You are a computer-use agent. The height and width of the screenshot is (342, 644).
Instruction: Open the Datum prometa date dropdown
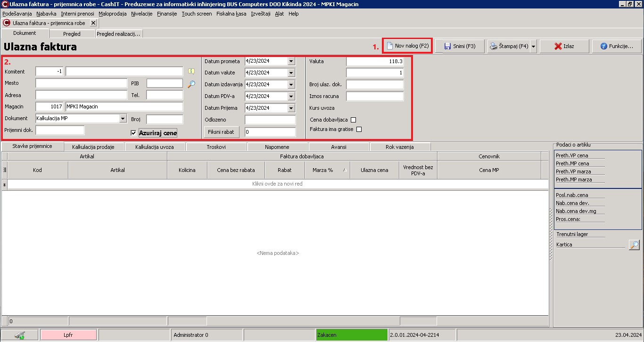tap(291, 61)
